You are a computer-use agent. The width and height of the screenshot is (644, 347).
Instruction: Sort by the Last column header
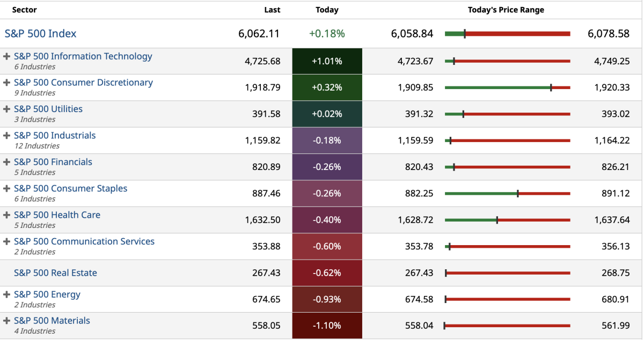tap(272, 10)
